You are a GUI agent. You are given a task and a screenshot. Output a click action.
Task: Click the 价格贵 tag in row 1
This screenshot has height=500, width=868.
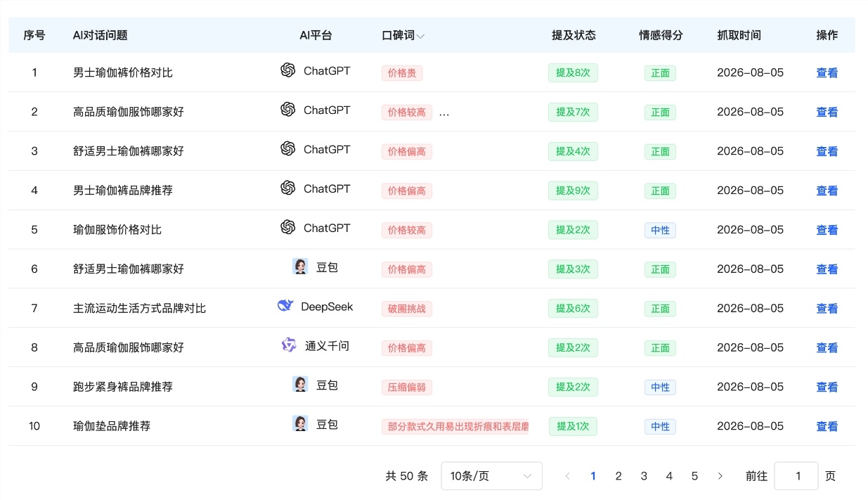(402, 73)
